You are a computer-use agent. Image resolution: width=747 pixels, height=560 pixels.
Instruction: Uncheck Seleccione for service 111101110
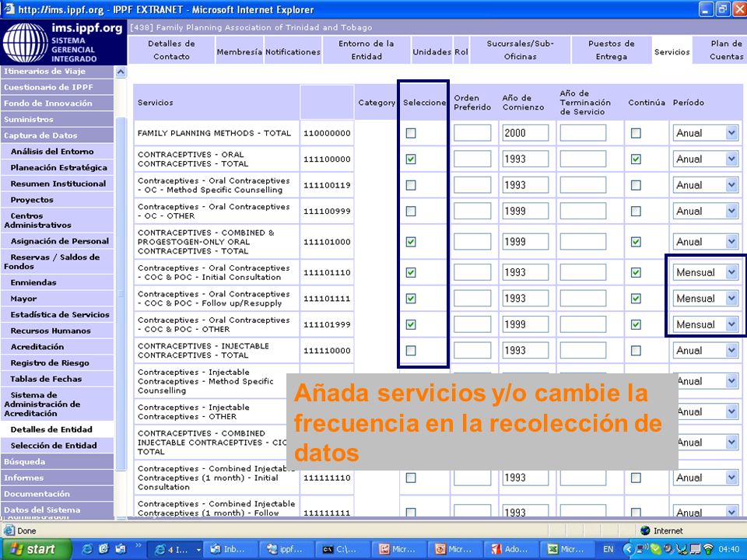click(x=411, y=272)
